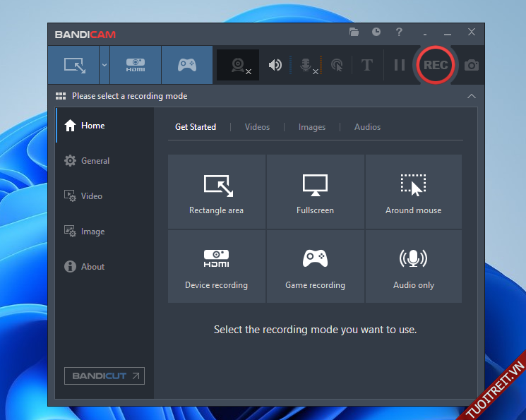526x420 pixels.
Task: Select the game recording gamepad icon in toolbar
Action: pyautogui.click(x=186, y=65)
